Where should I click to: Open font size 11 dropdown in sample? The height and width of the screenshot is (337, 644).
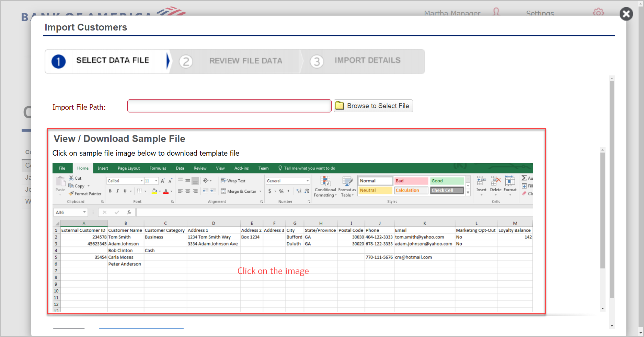click(156, 181)
